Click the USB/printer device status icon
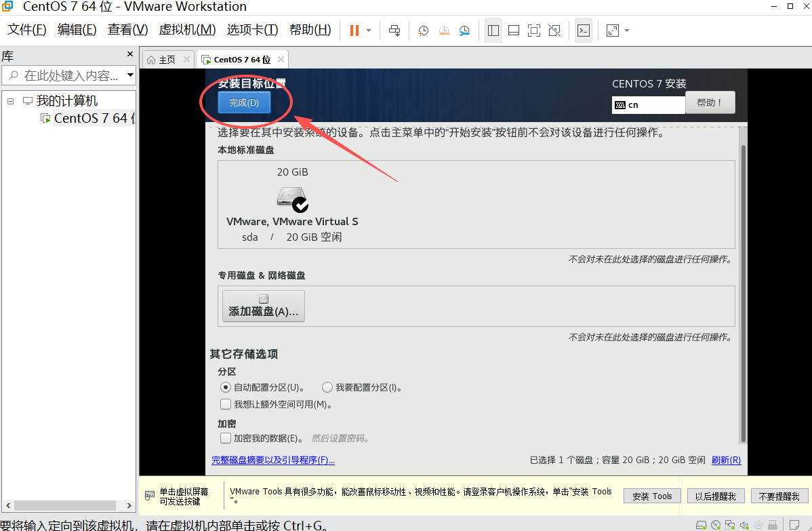 point(773,525)
